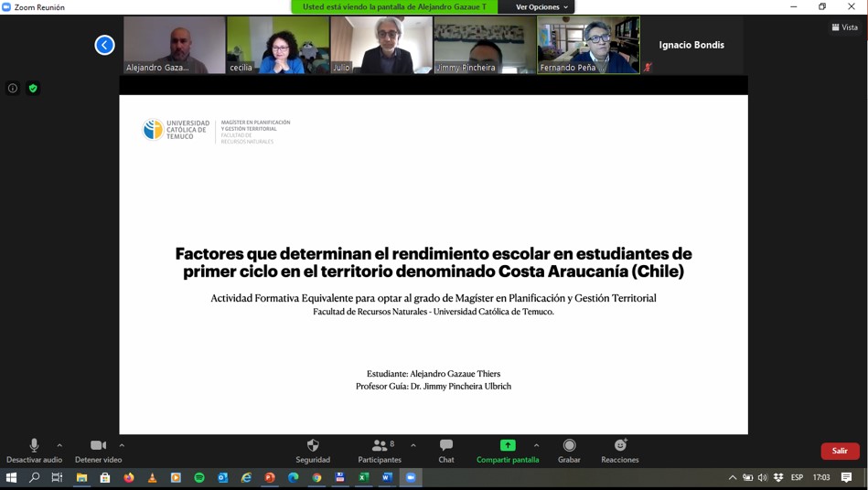
Task: Open the Windows notification center
Action: [x=846, y=477]
